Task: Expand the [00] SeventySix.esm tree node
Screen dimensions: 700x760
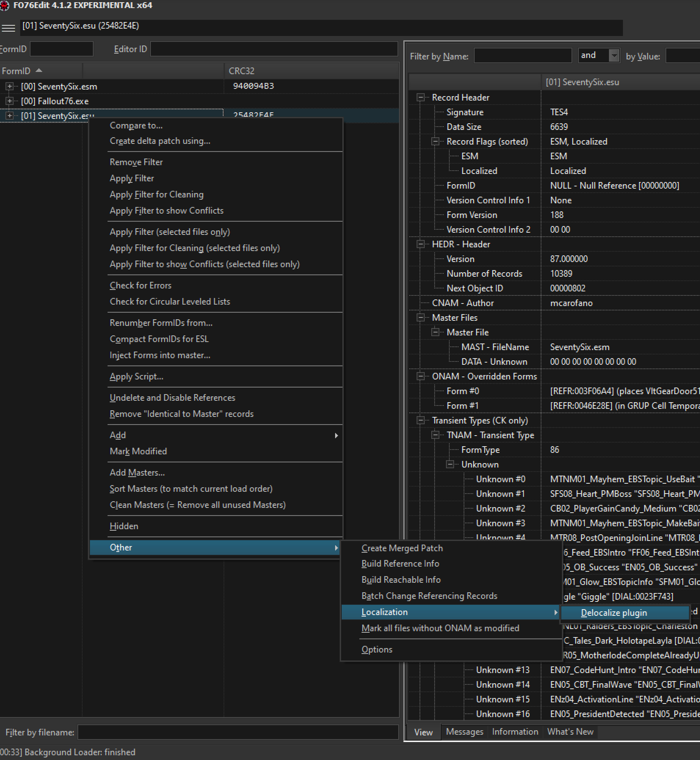Action: 10,86
